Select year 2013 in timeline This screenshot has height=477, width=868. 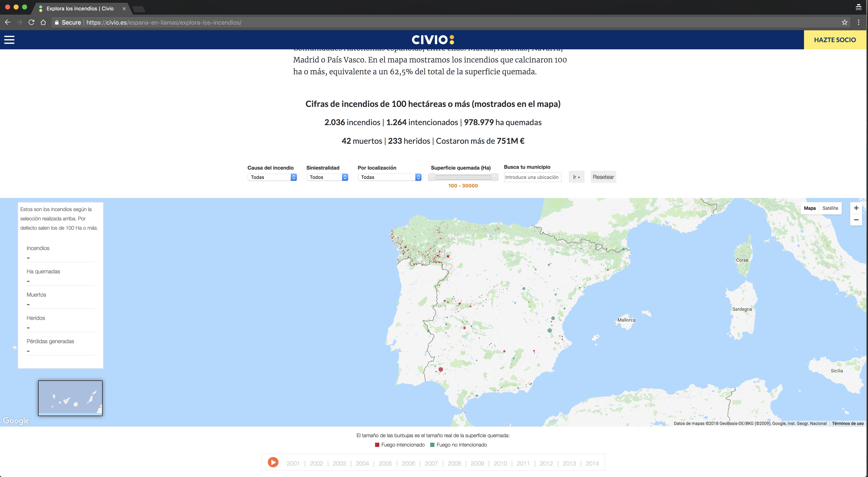(x=569, y=463)
